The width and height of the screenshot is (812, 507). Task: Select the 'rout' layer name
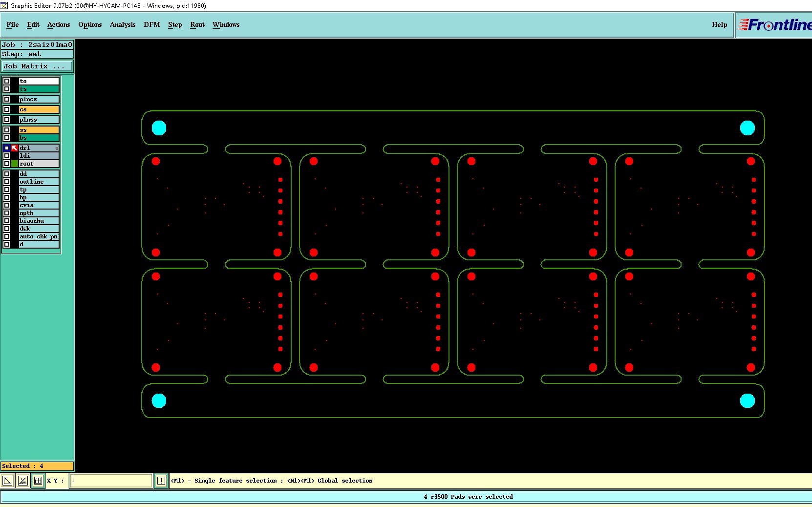(39, 164)
